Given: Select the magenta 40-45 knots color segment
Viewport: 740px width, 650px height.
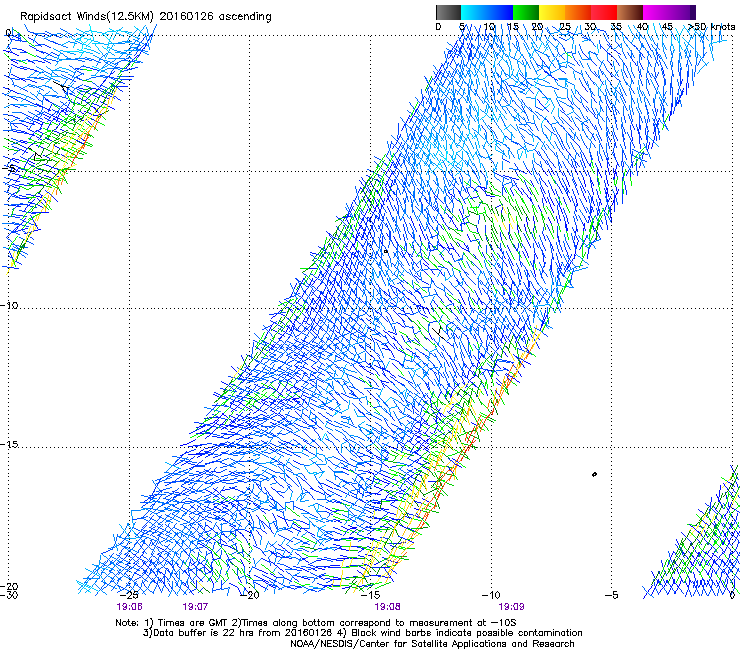Looking at the screenshot, I should click(x=656, y=12).
